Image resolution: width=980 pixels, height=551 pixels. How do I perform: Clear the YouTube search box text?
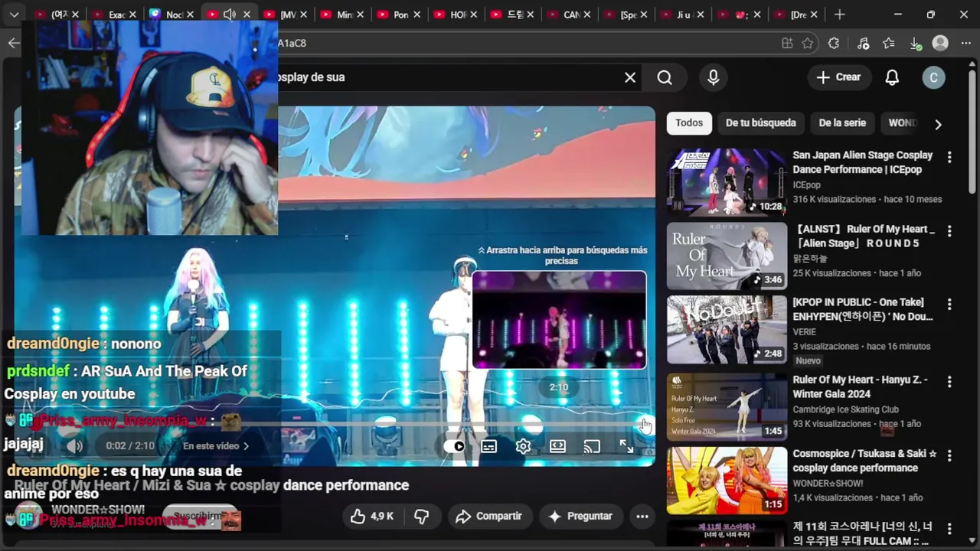click(x=630, y=77)
